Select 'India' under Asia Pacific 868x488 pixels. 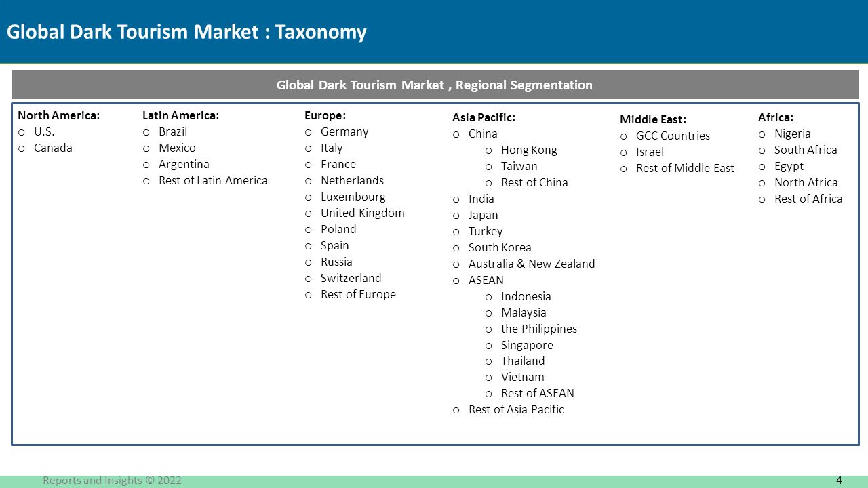(x=481, y=199)
